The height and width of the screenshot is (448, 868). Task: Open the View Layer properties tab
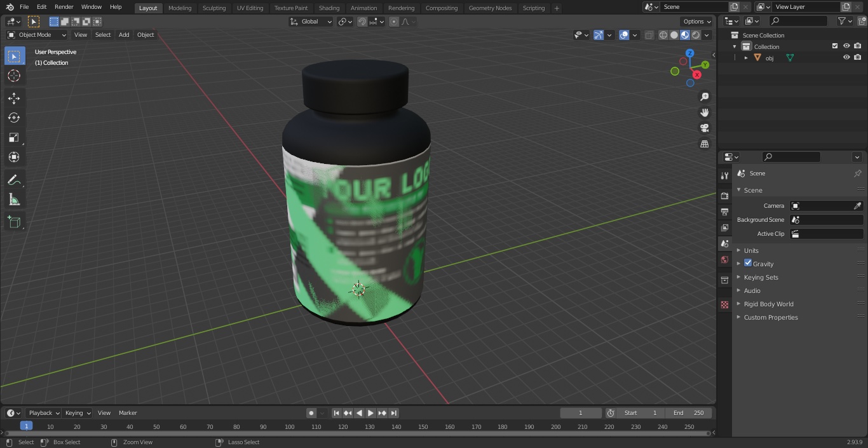click(x=724, y=227)
